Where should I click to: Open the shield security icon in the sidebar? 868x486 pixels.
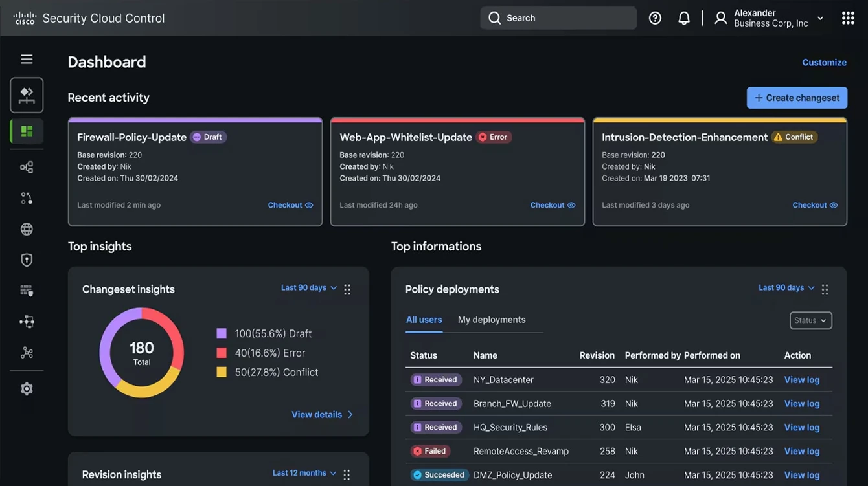pyautogui.click(x=27, y=260)
